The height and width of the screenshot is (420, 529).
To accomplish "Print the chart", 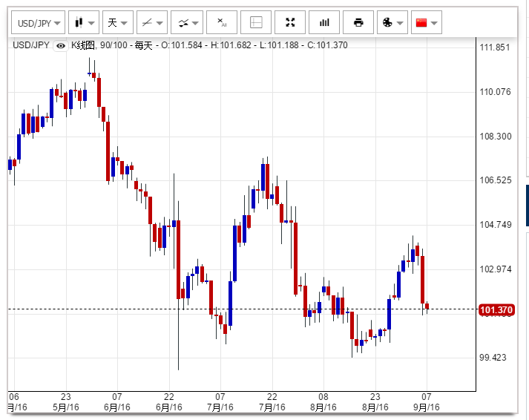I will click(x=358, y=22).
